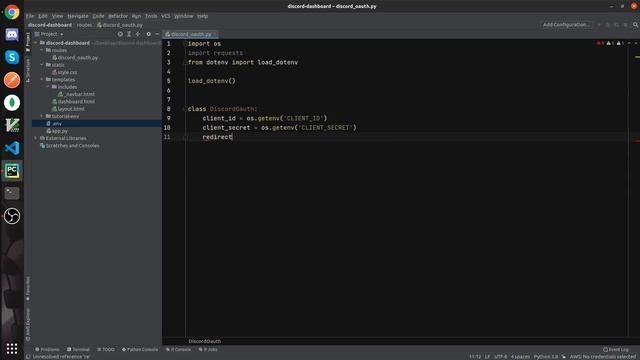Open Project panel settings gear
The height and width of the screenshot is (360, 640).
coord(149,34)
